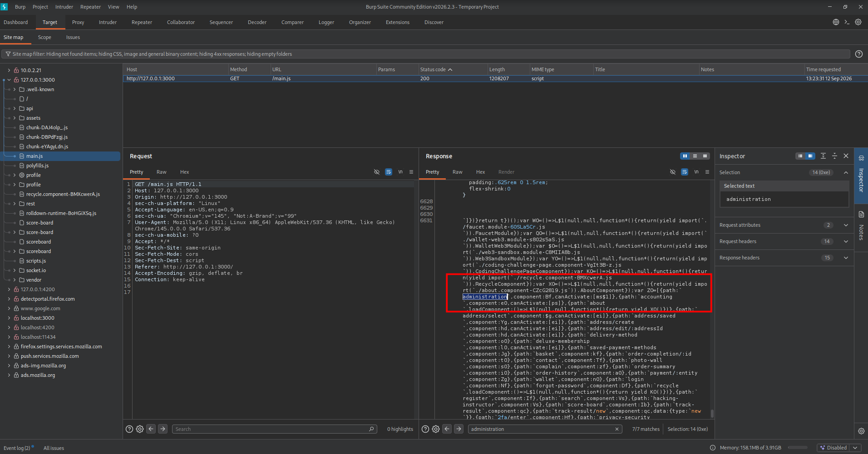This screenshot has height=454, width=868.
Task: Toggle line wrap button in Response panel
Action: tap(685, 172)
